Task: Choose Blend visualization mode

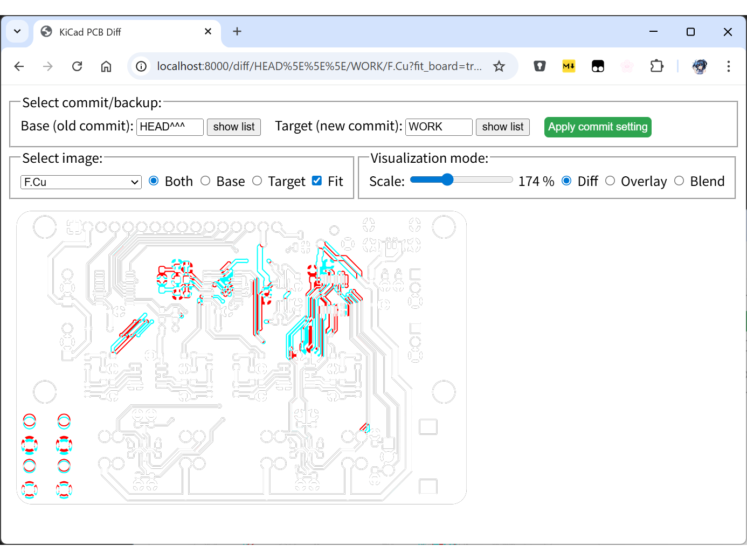Action: click(x=679, y=181)
